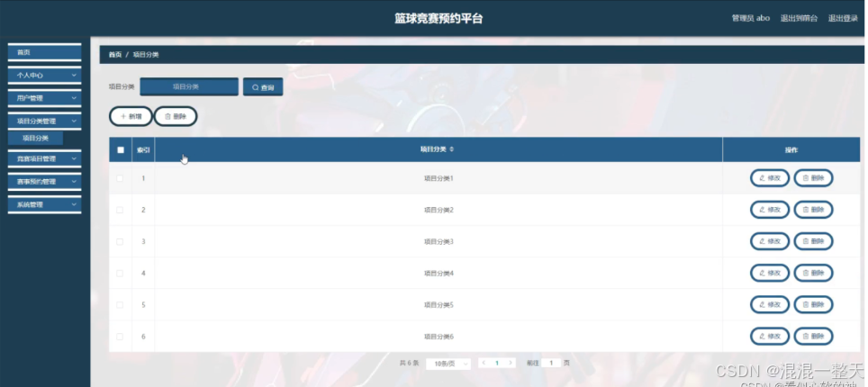Image resolution: width=868 pixels, height=387 pixels.
Task: Delete the 项目分类1 row
Action: 813,178
